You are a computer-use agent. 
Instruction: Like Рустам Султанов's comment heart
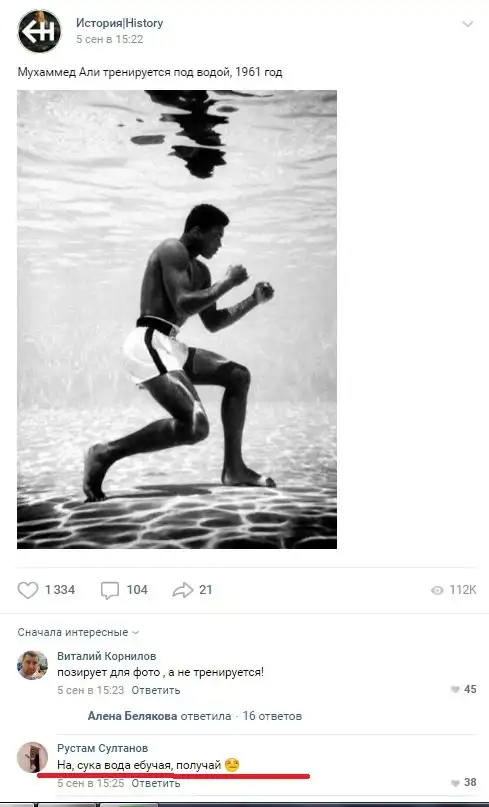point(455,783)
